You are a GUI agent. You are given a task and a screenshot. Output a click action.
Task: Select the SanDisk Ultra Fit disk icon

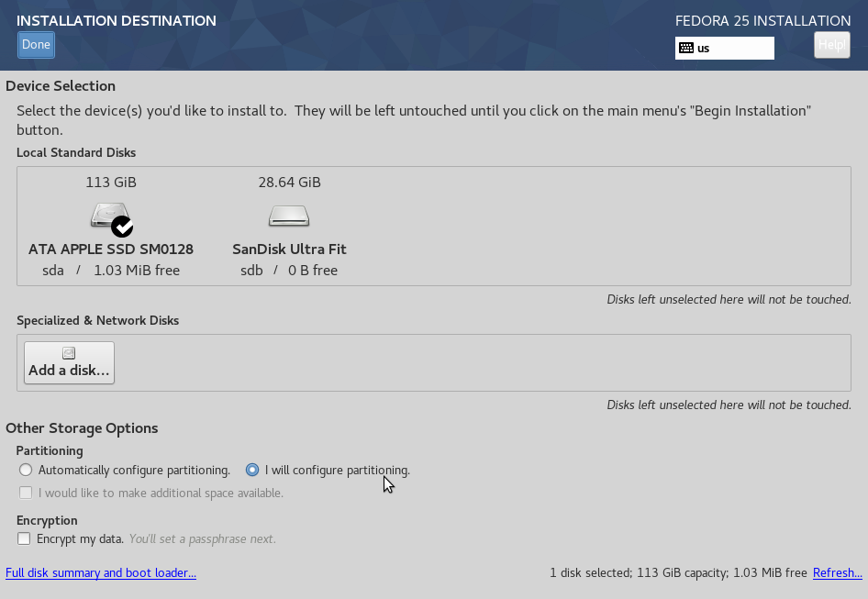(x=289, y=216)
